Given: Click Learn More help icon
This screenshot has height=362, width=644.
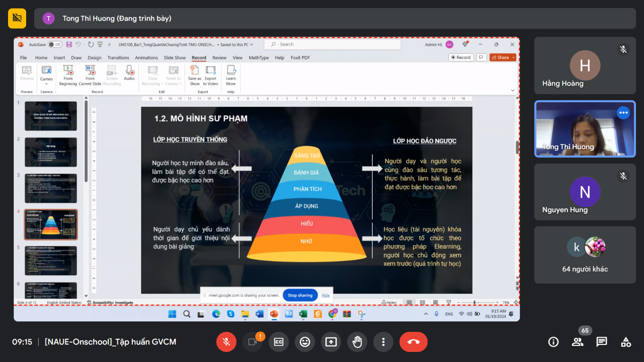Looking at the screenshot, I should pyautogui.click(x=231, y=76).
